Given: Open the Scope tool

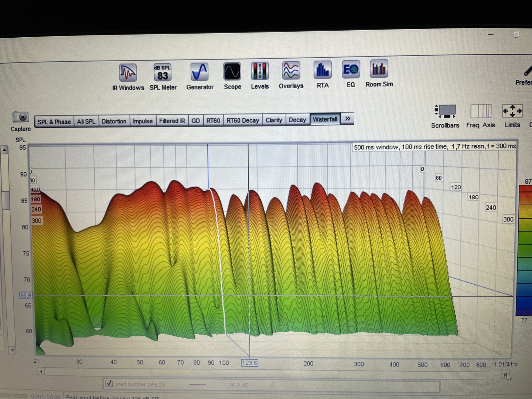Looking at the screenshot, I should point(232,76).
